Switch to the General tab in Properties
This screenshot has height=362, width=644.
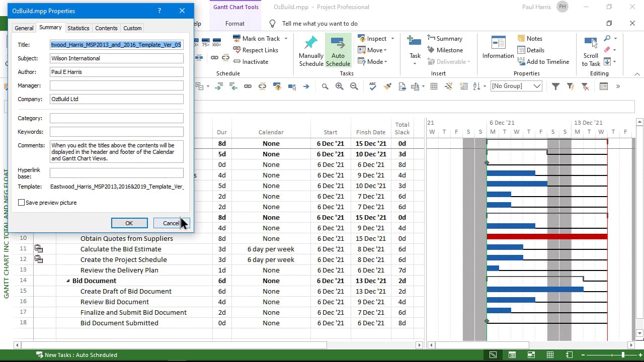coord(24,28)
